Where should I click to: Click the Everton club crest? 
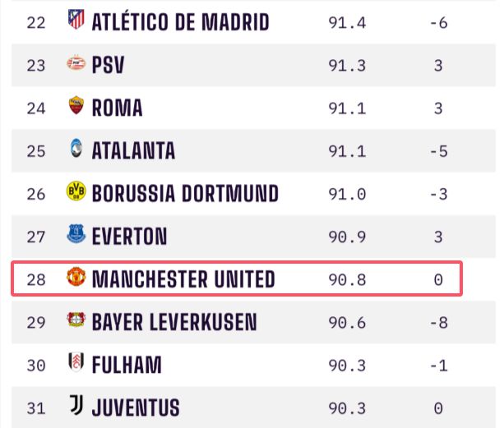coord(76,234)
